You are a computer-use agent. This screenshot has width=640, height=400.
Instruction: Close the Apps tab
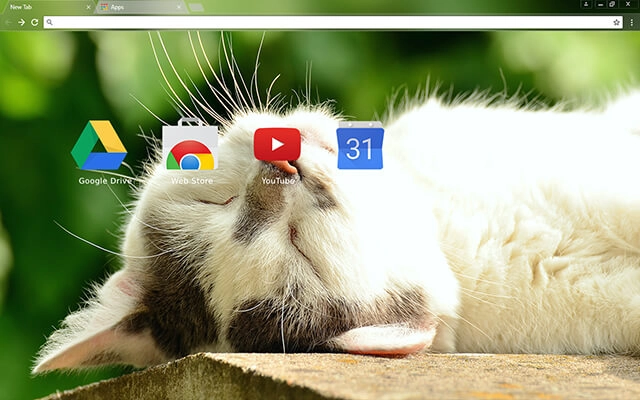(x=179, y=7)
